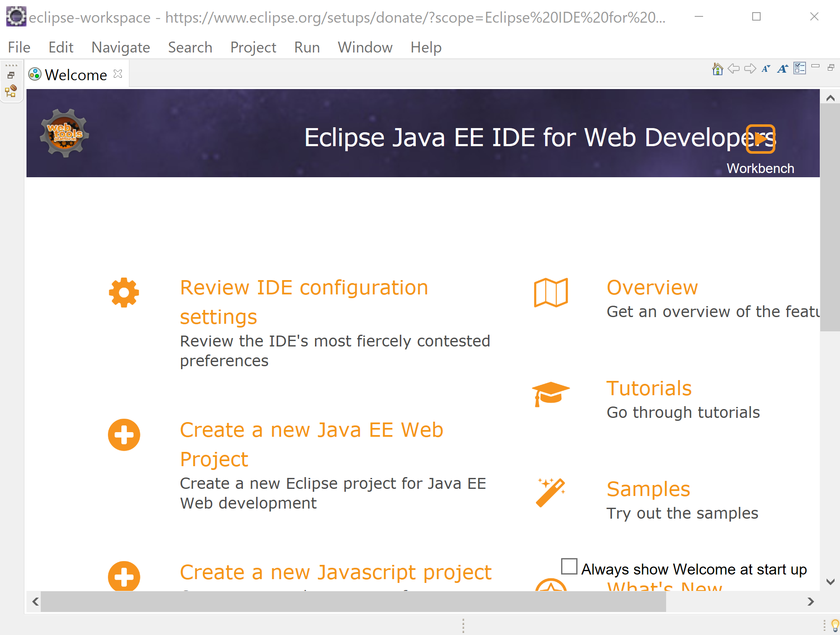Click the Samples magic wand icon
Screen dimensions: 840x635
[551, 493]
